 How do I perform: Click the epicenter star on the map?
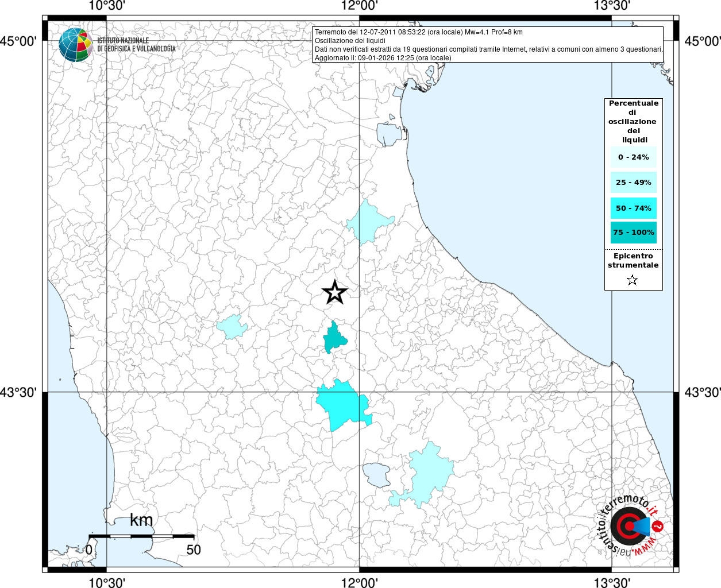(x=335, y=292)
